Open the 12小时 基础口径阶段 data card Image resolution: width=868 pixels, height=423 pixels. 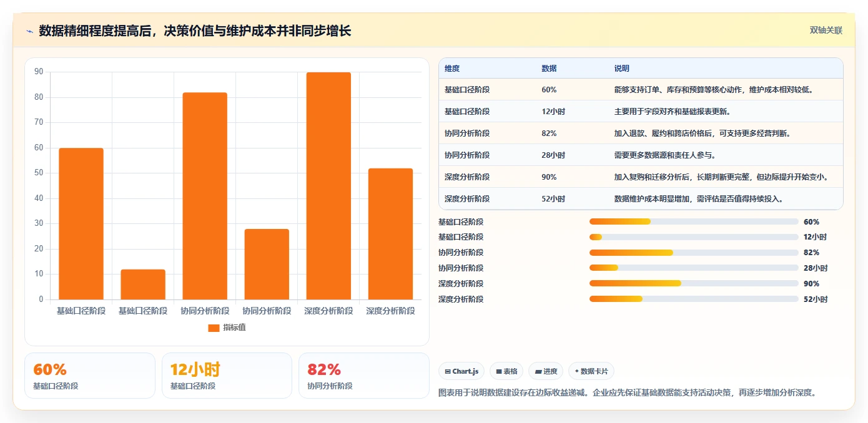pyautogui.click(x=227, y=376)
